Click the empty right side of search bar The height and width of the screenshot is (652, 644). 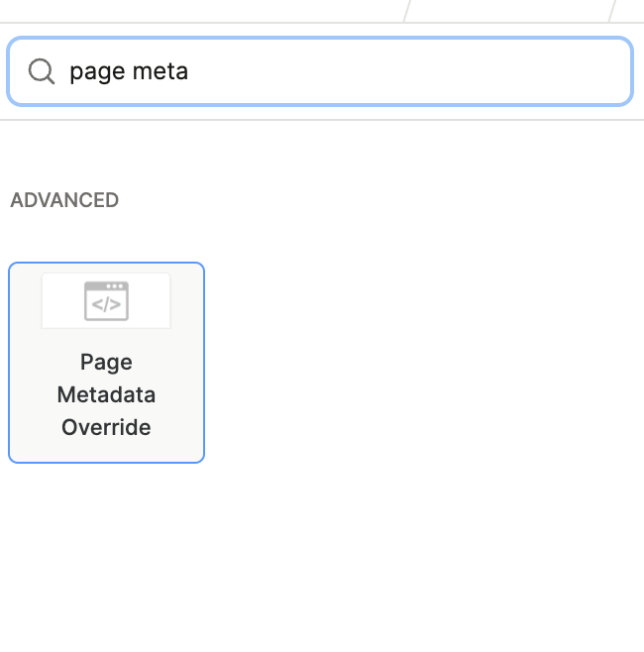pos(495,71)
